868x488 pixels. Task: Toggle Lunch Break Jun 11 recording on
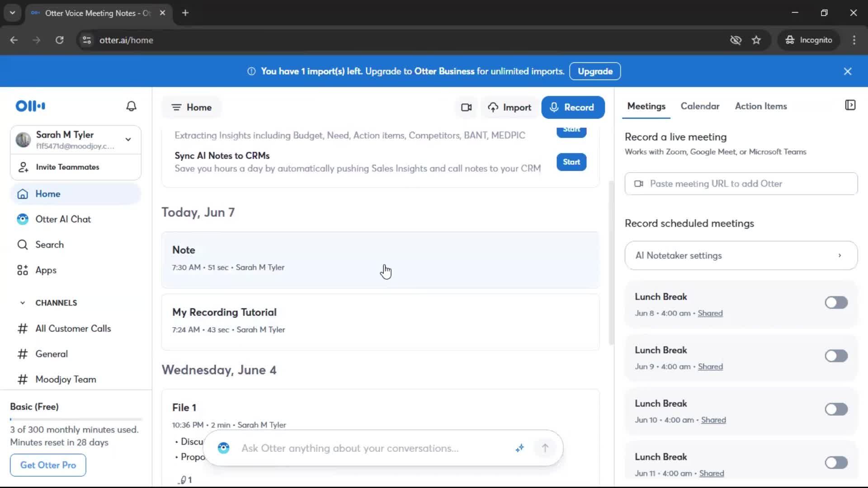click(x=836, y=463)
